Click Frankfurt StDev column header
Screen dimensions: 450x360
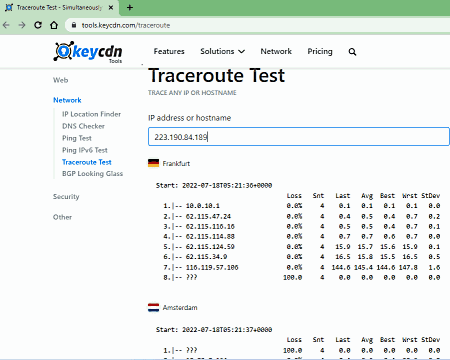click(x=431, y=196)
